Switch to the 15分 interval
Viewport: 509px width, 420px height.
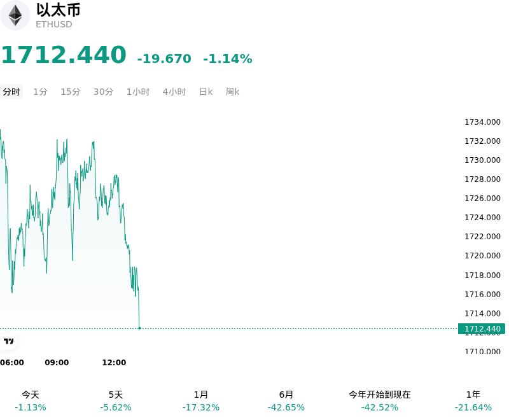click(71, 92)
